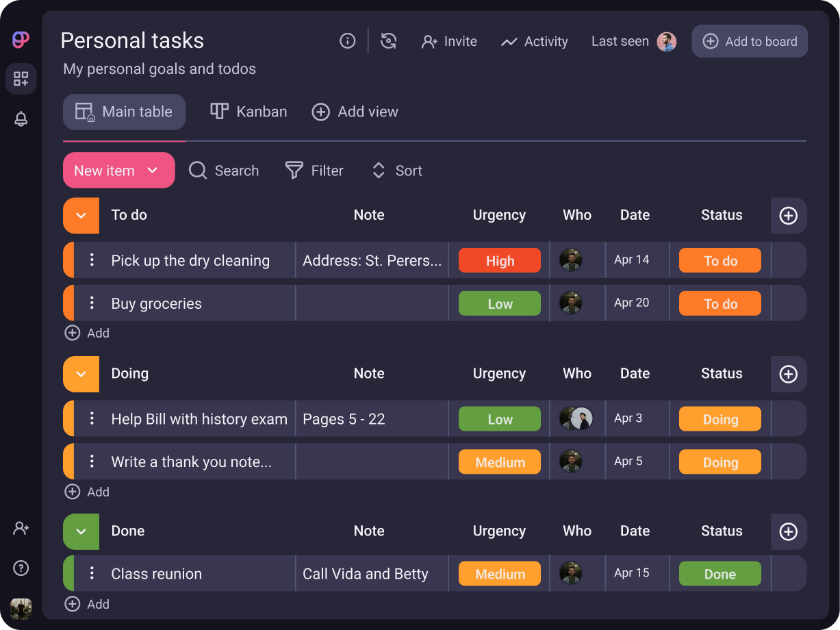
Task: Click the red High urgency label on dry cleaning task
Action: click(499, 260)
